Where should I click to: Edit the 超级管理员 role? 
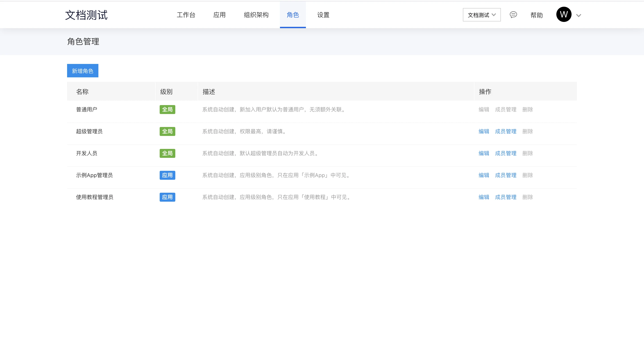click(x=483, y=131)
